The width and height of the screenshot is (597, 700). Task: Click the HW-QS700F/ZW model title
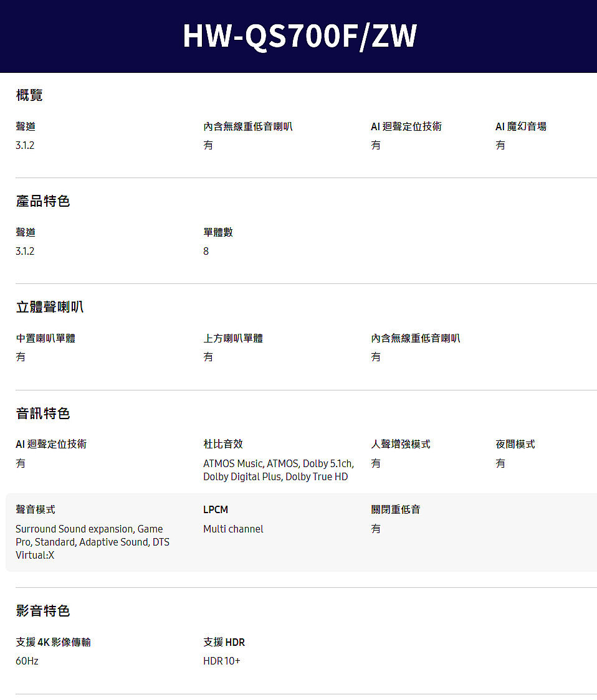(300, 35)
